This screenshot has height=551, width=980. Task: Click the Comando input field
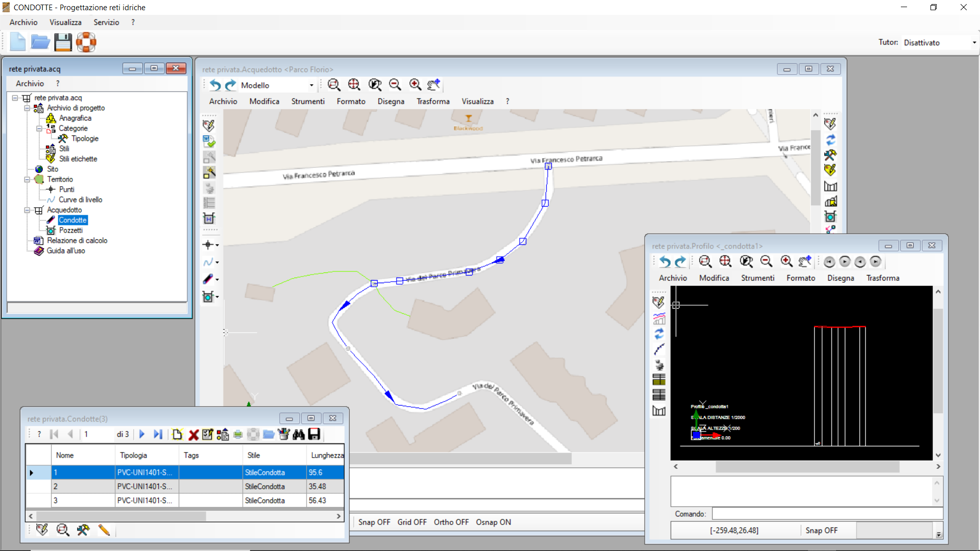coord(827,514)
